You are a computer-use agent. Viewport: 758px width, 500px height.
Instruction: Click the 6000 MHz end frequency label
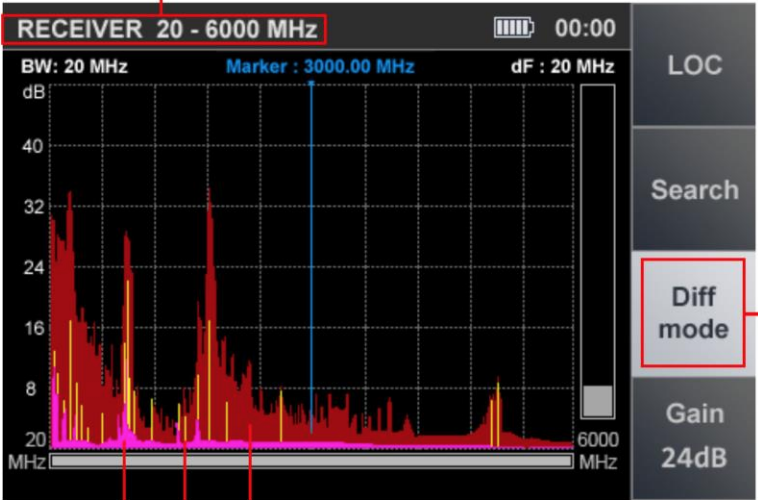point(598,451)
